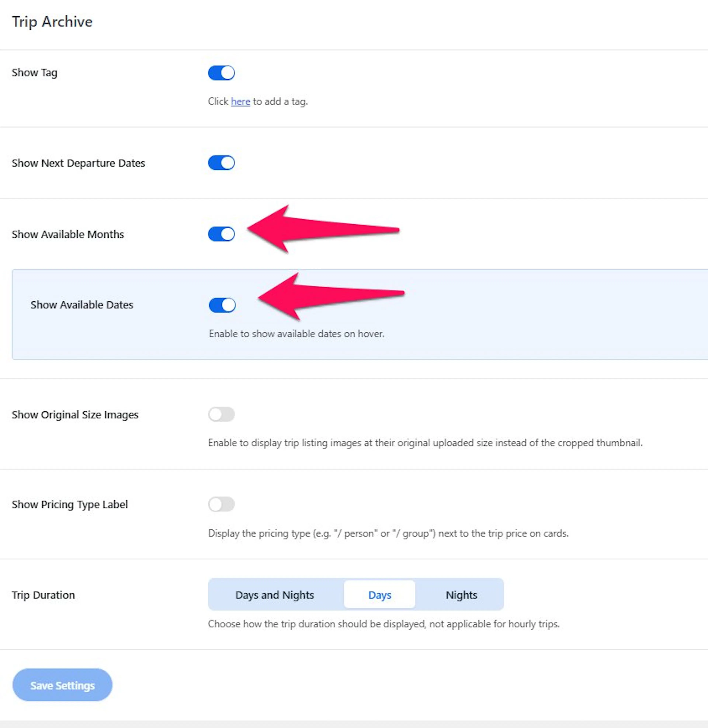Viewport: 708px width, 728px height.
Task: Click the red arrow beside Available Months toggle
Action: point(323,229)
